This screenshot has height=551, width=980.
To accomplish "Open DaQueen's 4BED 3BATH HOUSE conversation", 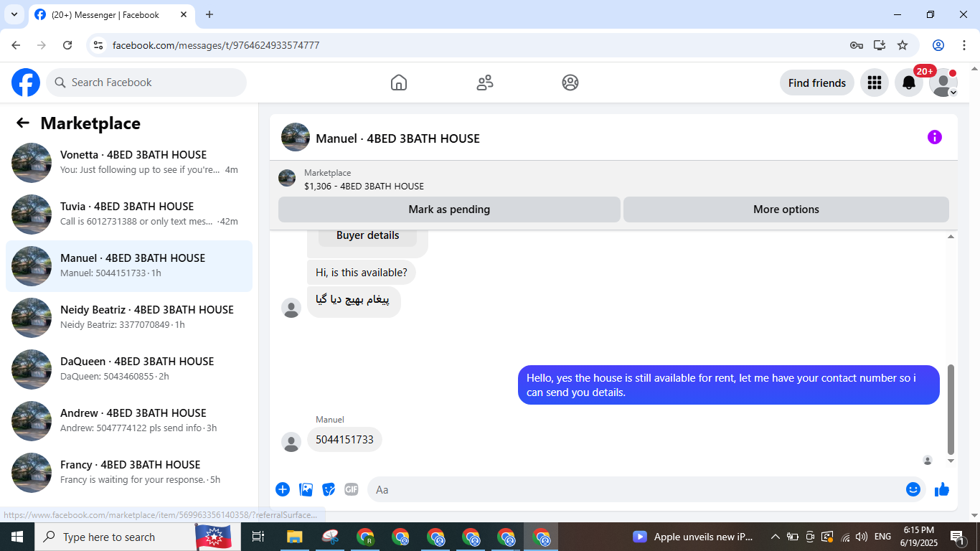I will (x=129, y=369).
